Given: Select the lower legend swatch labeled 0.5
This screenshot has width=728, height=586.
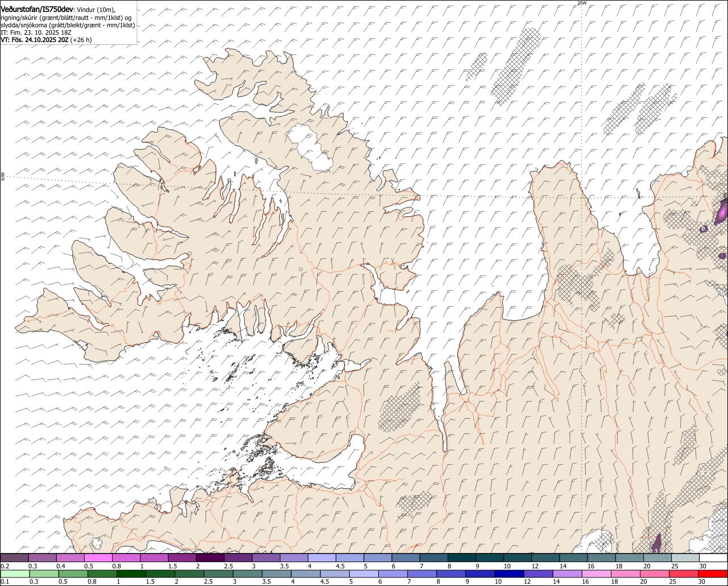Looking at the screenshot, I should click(73, 573).
